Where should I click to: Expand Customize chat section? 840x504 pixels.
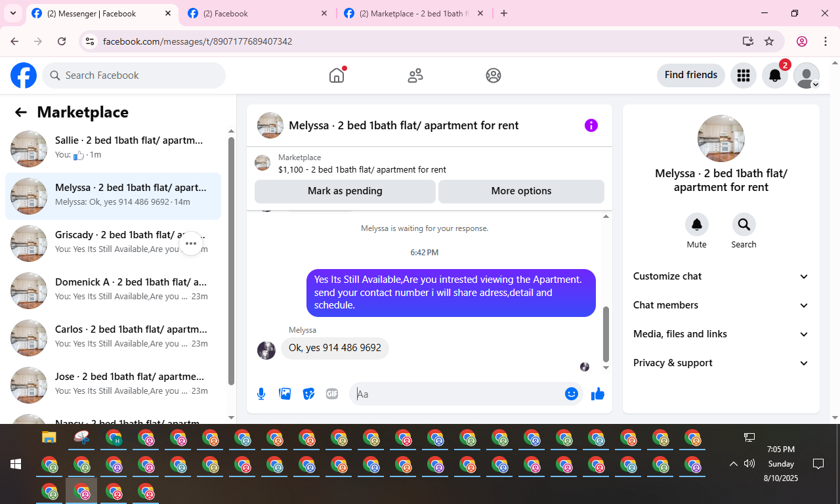pyautogui.click(x=721, y=276)
